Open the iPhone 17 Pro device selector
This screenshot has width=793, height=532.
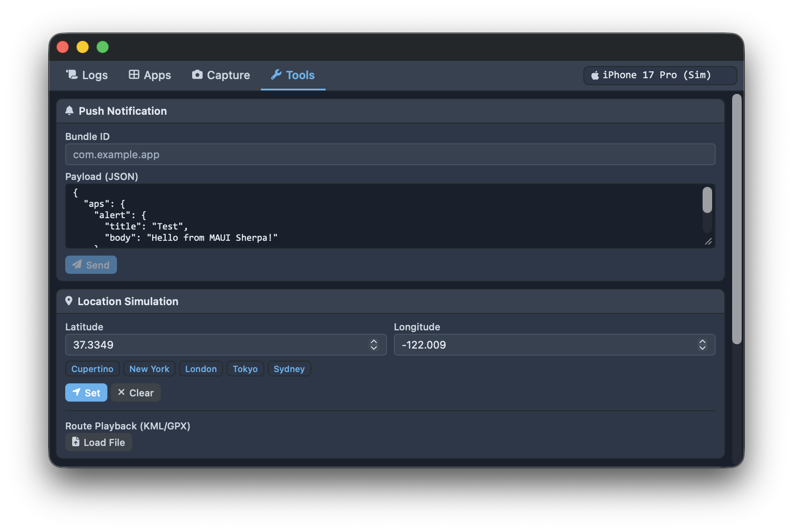[x=660, y=75]
